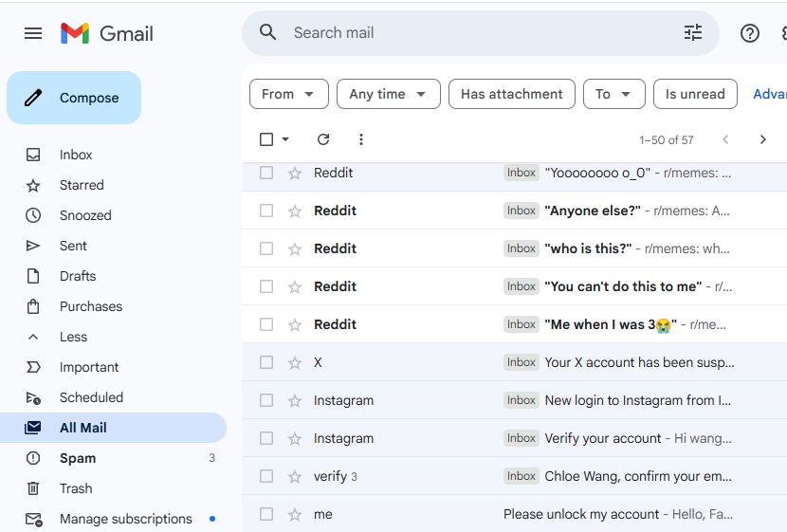Star the Reddit "Anyone else?" email
787x532 pixels.
[295, 211]
